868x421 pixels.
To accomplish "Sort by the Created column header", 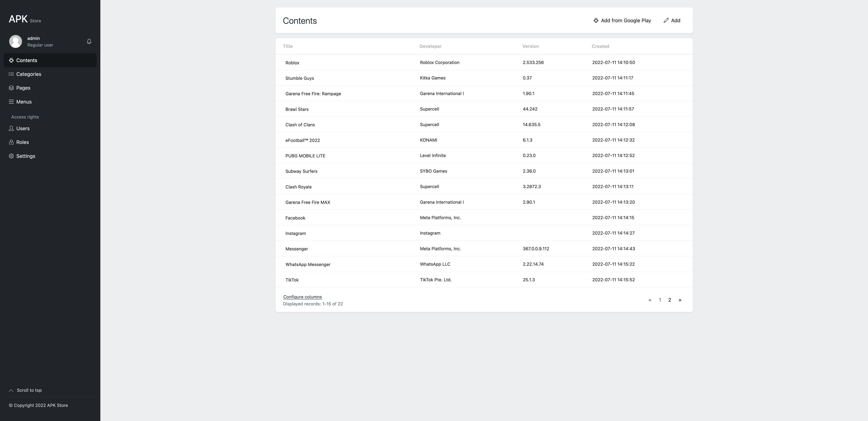I will (600, 46).
